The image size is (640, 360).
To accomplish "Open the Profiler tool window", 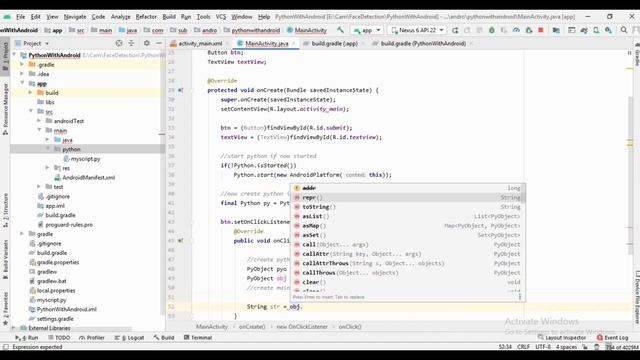I will 92,338.
